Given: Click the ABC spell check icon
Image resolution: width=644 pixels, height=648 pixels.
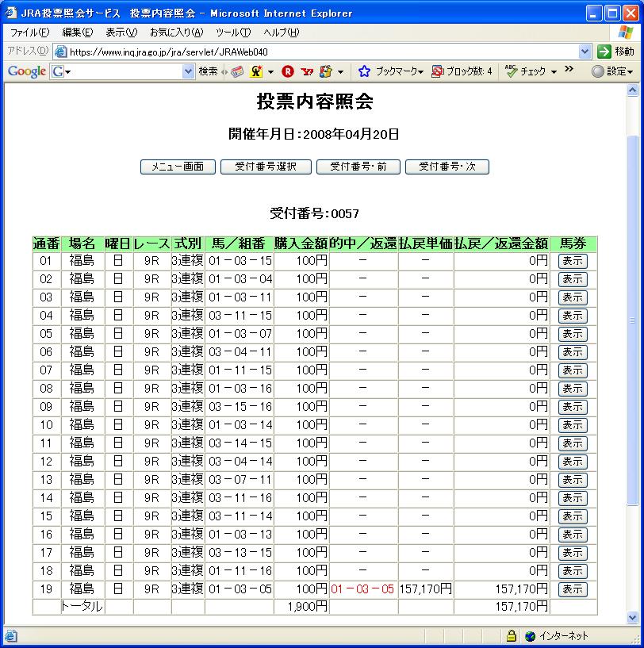Looking at the screenshot, I should 511,71.
